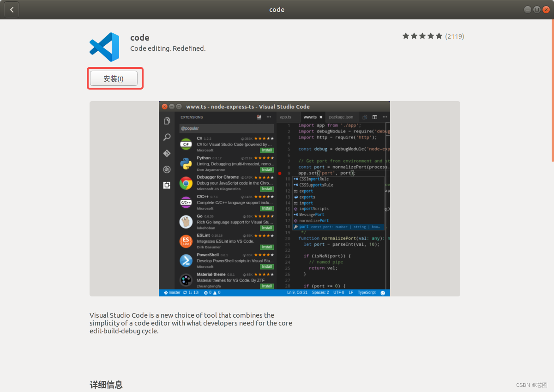Image resolution: width=554 pixels, height=392 pixels.
Task: Click the back arrow in the title bar
Action: click(x=11, y=9)
